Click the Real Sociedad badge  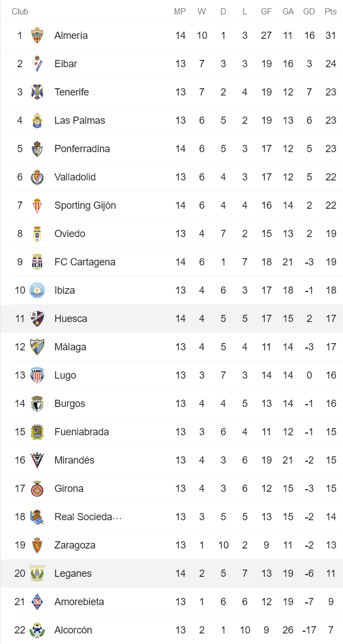coord(38,516)
